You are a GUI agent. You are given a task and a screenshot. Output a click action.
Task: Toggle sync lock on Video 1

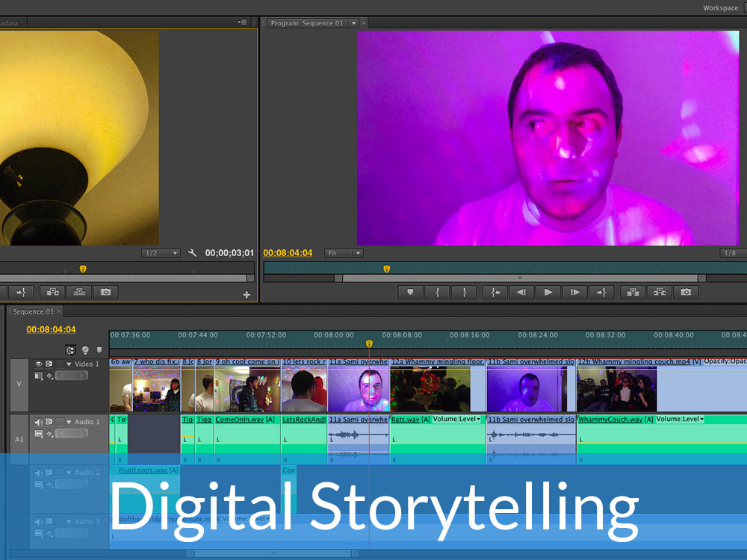49,364
